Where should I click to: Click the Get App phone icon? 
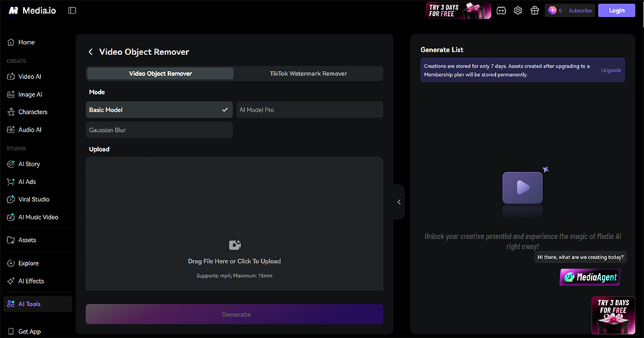tap(11, 332)
